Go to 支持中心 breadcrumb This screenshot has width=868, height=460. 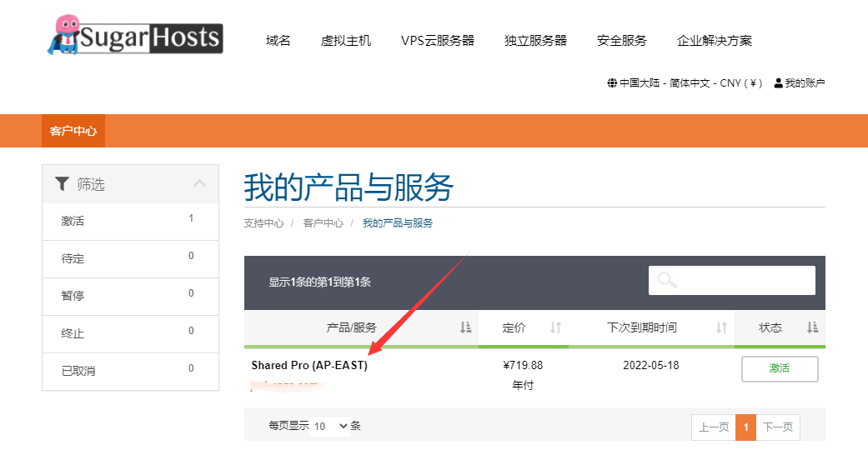(x=263, y=223)
